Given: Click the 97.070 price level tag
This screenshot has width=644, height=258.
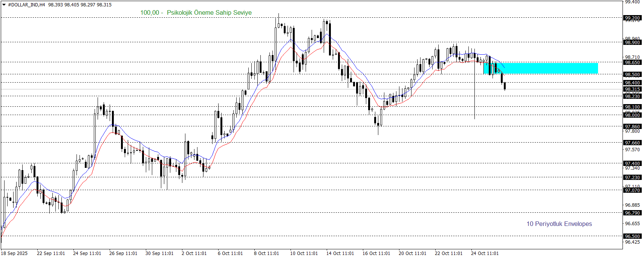Looking at the screenshot, I should coord(632,190).
